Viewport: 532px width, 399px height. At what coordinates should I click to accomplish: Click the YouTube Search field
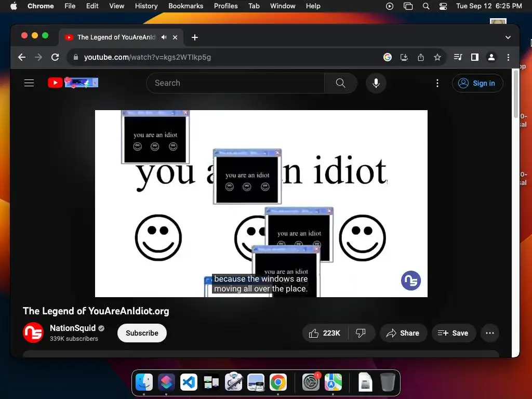pyautogui.click(x=235, y=83)
